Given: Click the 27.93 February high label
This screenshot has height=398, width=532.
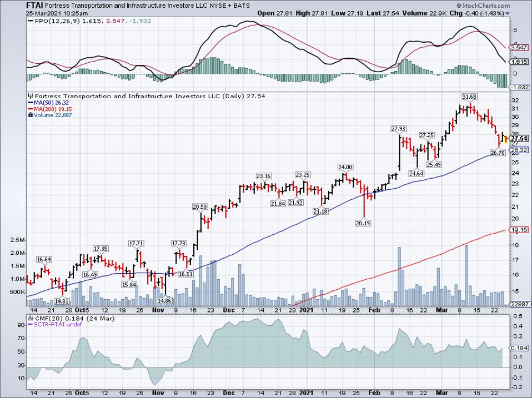Looking at the screenshot, I should coord(398,129).
